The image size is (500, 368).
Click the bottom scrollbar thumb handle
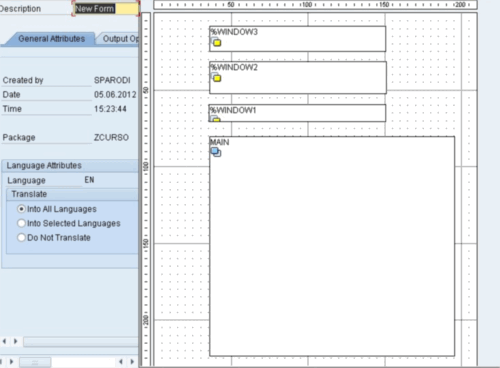[x=35, y=362]
